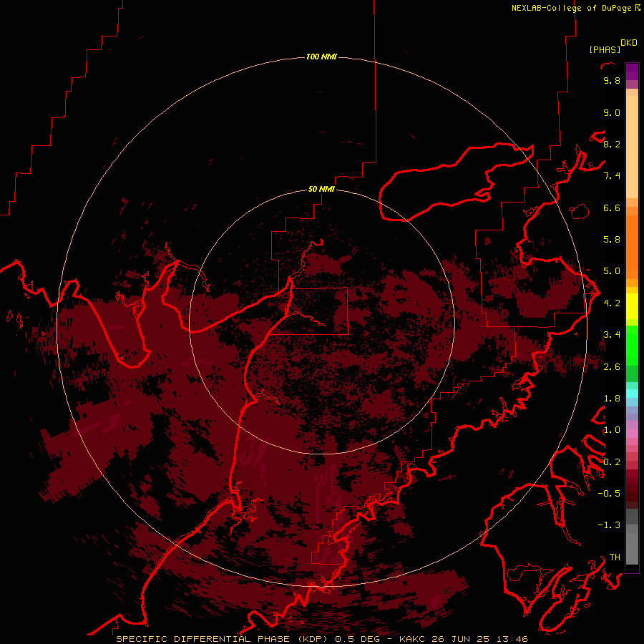Screen dimensions: 644x644
Task: Click the cyan colorbar segment
Action: click(x=632, y=394)
